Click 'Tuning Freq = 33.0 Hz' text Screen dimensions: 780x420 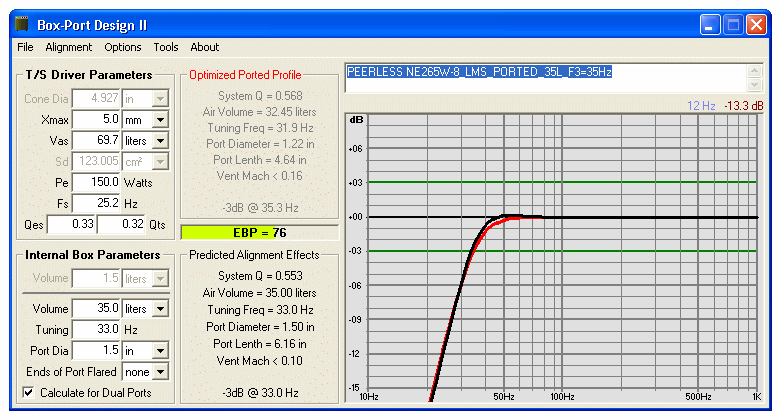(260, 310)
